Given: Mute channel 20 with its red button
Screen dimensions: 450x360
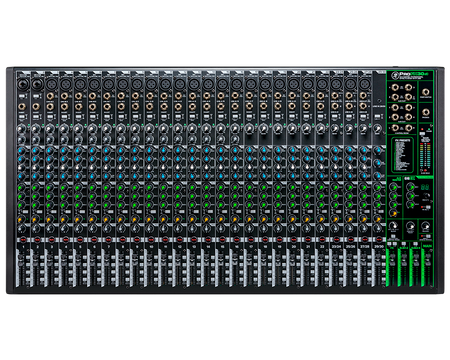Looking at the screenshot, I should (293, 240).
